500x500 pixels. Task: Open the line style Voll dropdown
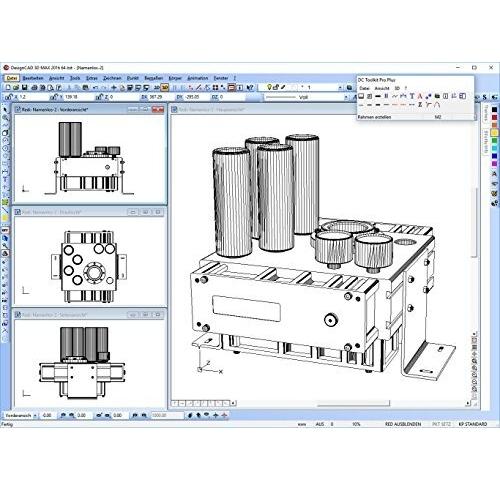click(346, 97)
